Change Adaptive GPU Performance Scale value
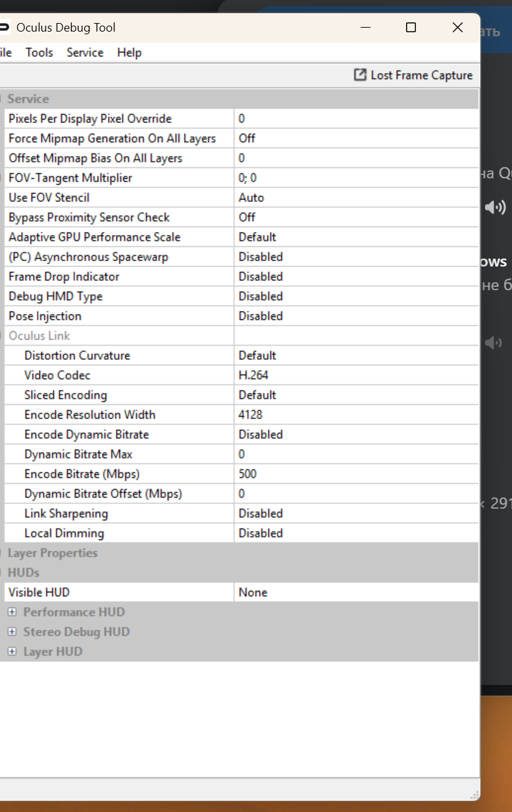The width and height of the screenshot is (512, 812). [356, 237]
